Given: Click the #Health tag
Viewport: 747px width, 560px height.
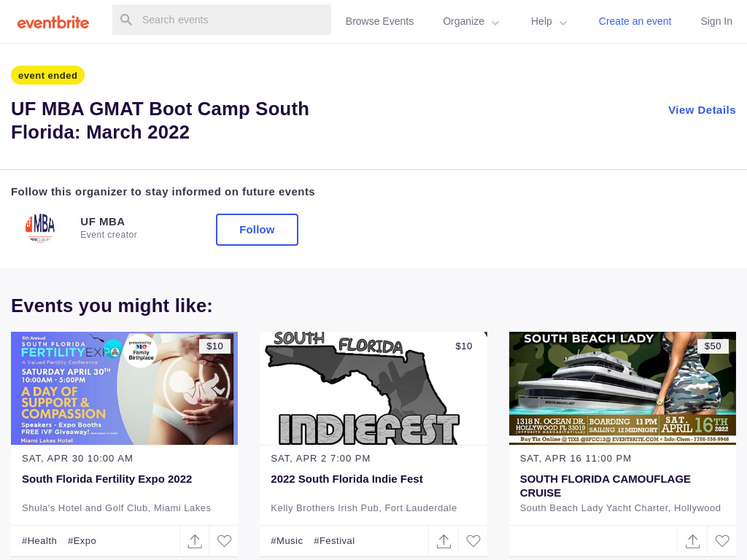Looking at the screenshot, I should coord(39,541).
